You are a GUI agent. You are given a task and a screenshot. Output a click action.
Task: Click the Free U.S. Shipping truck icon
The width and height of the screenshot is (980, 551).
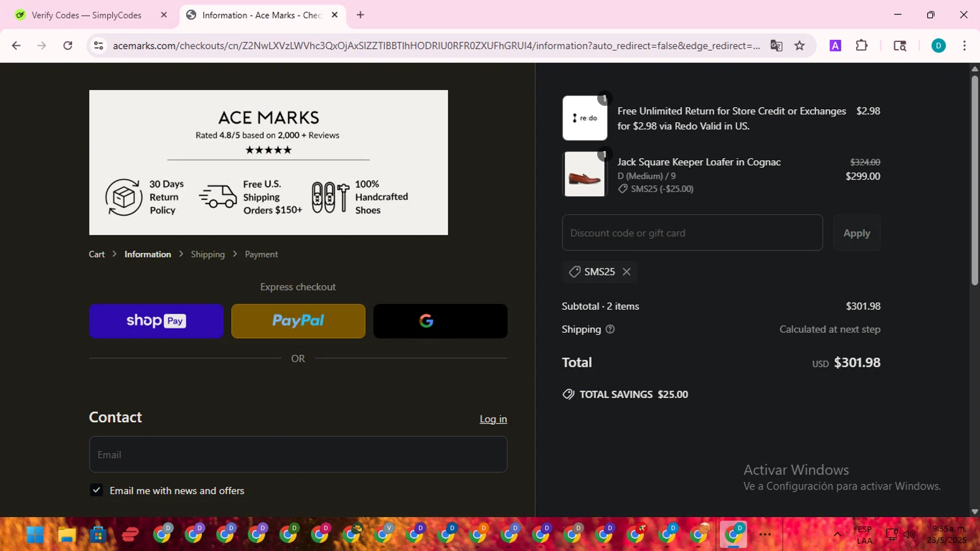218,197
